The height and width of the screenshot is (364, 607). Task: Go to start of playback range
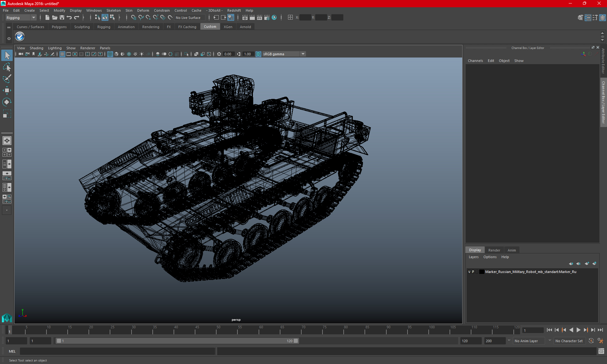pyautogui.click(x=549, y=330)
